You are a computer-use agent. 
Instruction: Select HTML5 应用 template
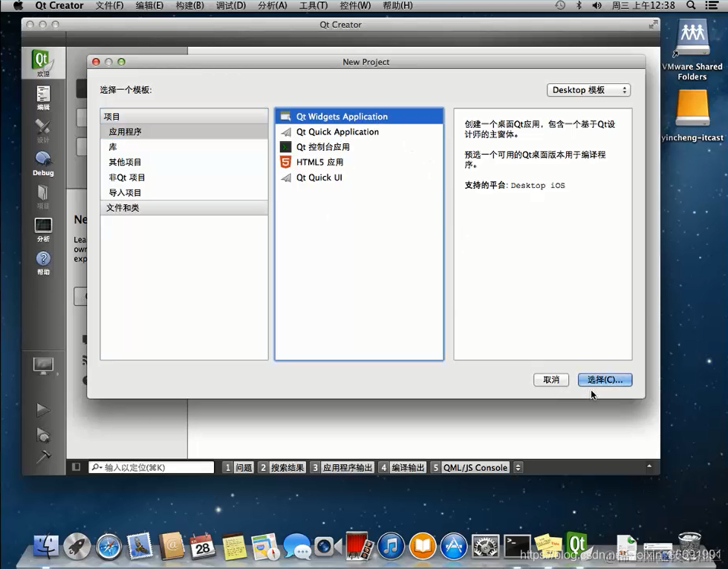point(359,162)
